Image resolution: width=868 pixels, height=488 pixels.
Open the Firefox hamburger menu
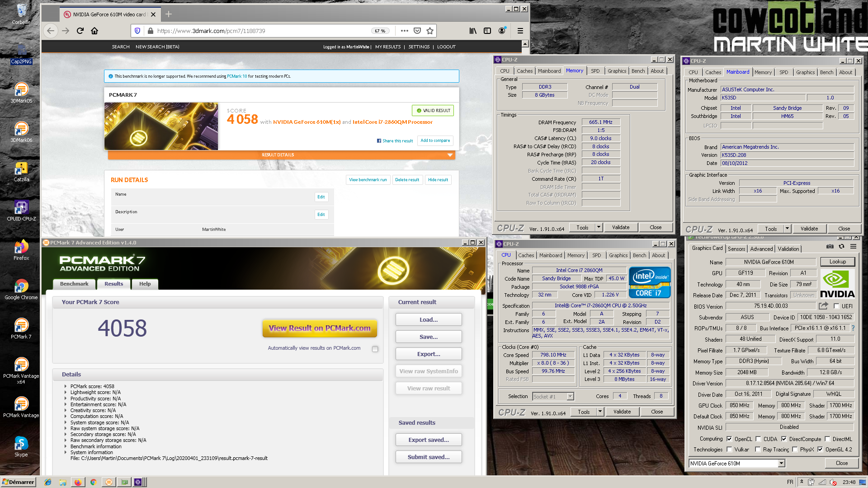click(x=520, y=31)
